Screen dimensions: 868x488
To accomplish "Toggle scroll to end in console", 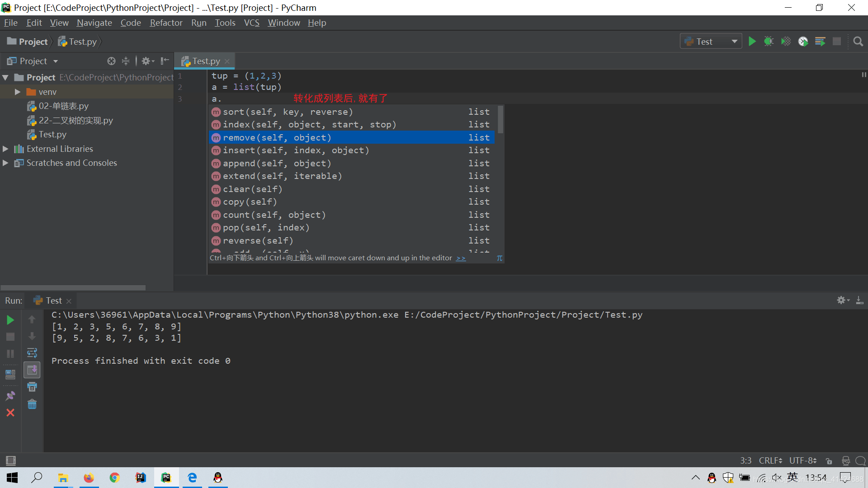I will (x=32, y=370).
